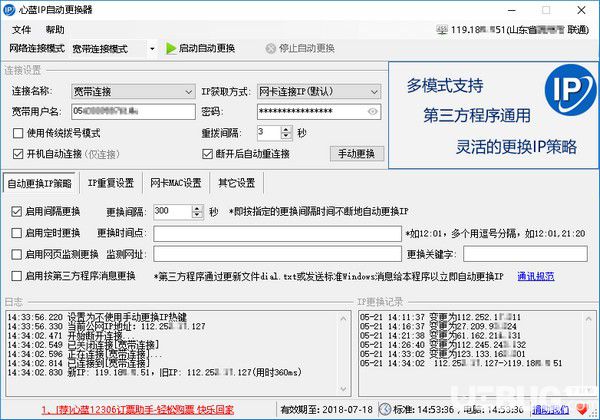This screenshot has width=600, height=420.
Task: Toggle 使用传统拨号模式 checkbox
Action: [18, 133]
